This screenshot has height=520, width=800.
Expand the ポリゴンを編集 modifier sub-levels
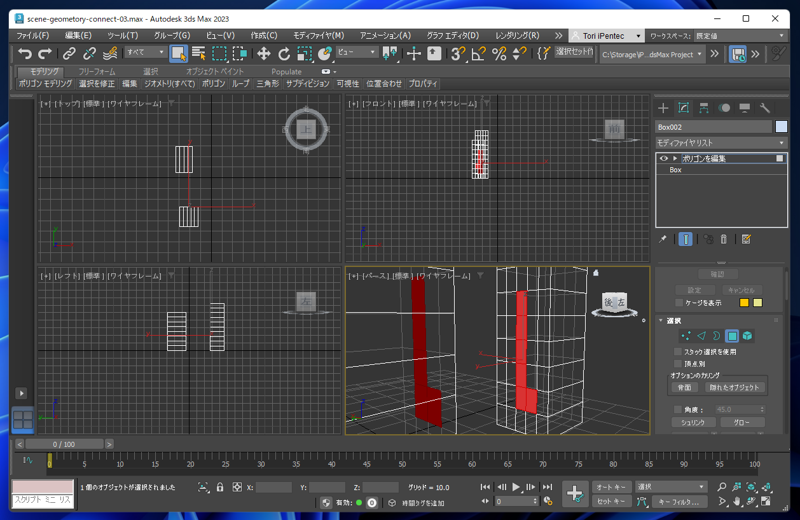pos(674,158)
